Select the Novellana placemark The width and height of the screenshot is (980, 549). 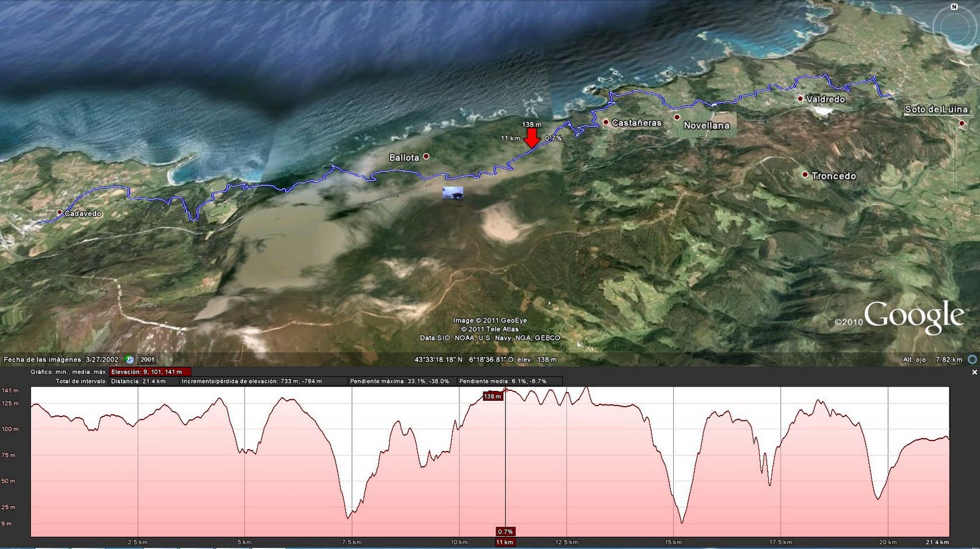coord(677,117)
